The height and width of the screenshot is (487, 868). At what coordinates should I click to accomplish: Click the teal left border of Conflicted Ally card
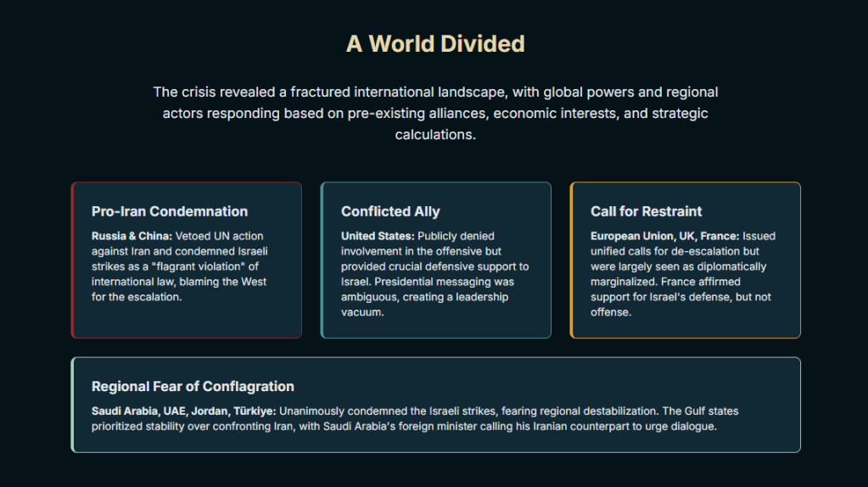pos(322,260)
